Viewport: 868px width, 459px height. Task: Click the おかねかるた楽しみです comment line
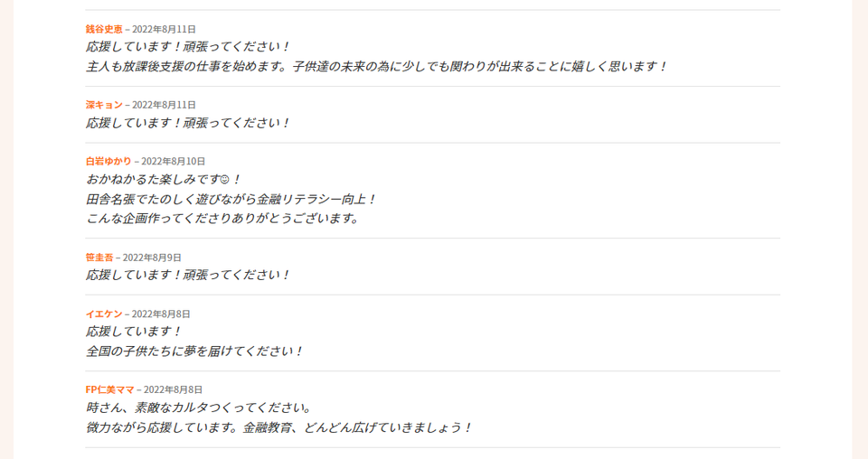[x=164, y=180]
